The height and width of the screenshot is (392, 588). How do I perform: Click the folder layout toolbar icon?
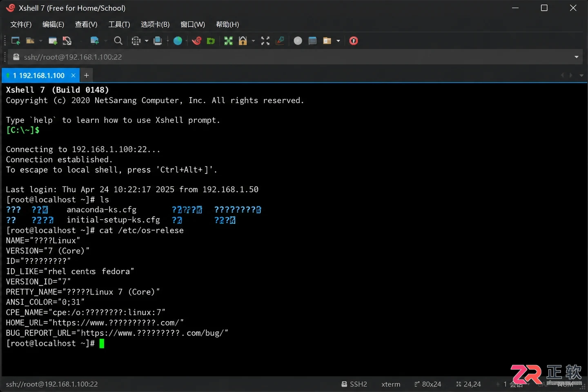click(327, 40)
